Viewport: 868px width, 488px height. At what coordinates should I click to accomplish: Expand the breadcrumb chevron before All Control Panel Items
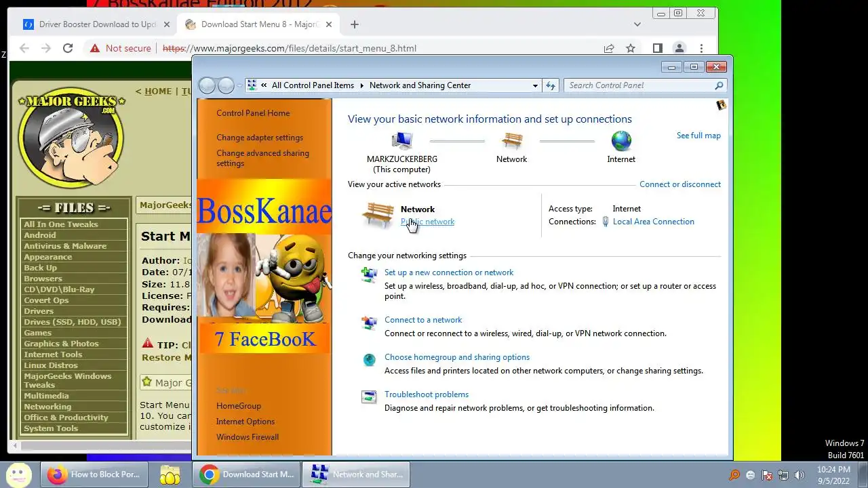264,85
